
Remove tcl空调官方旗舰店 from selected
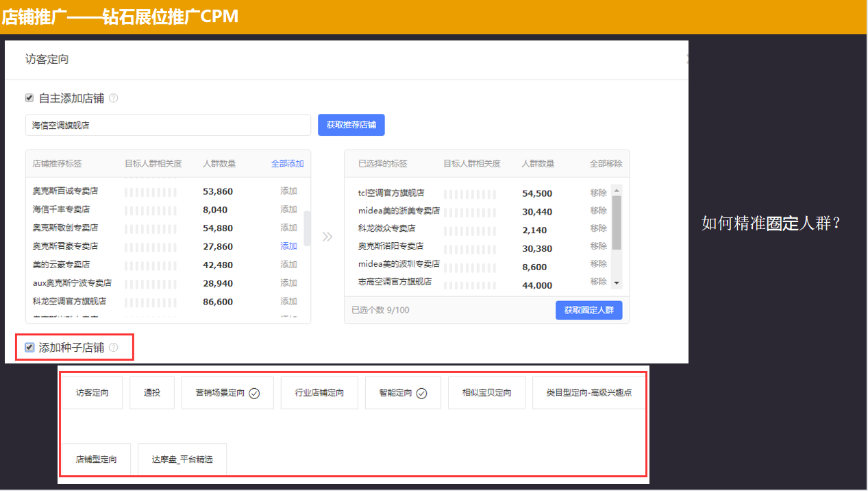coord(599,193)
